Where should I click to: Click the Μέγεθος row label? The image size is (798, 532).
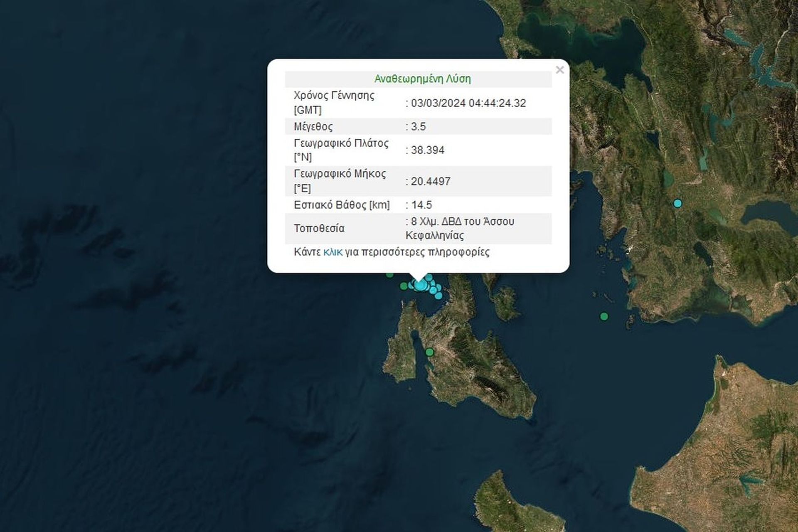[313, 126]
